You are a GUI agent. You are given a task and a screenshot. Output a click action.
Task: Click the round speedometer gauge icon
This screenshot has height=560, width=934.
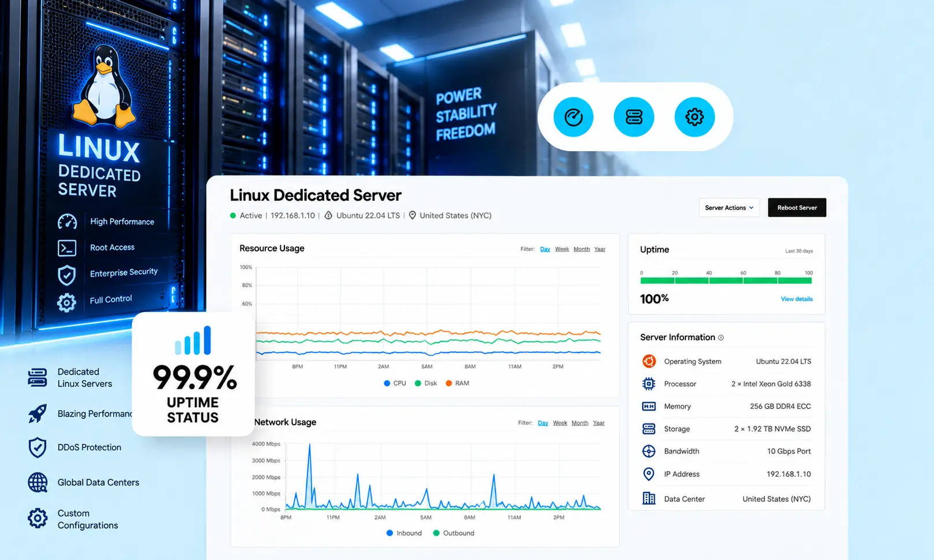pos(573,117)
